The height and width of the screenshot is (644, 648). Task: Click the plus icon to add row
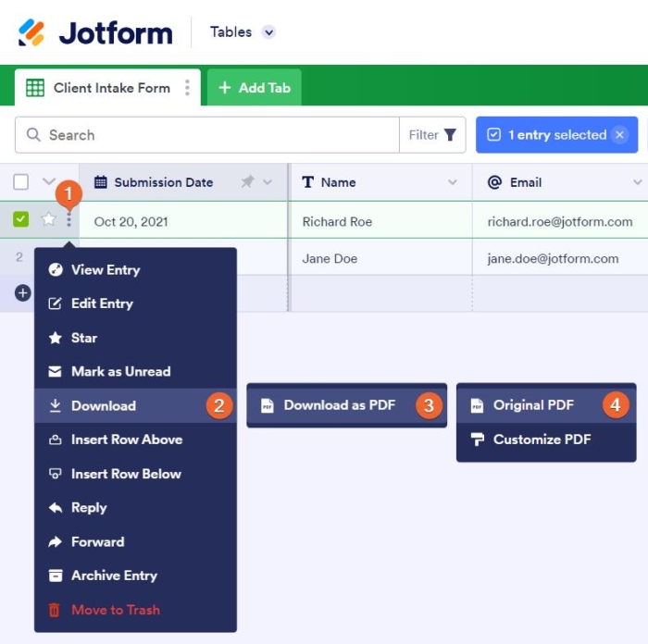coord(23,293)
